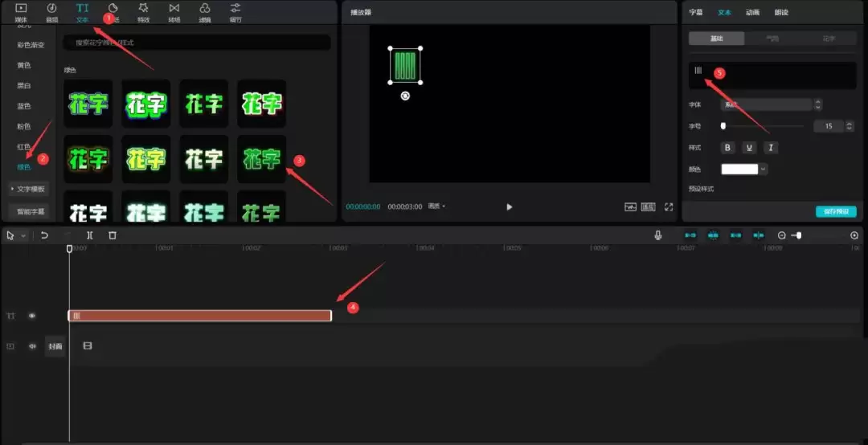Click the undo arrow in timeline toolbar
The image size is (868, 445).
pyautogui.click(x=44, y=235)
